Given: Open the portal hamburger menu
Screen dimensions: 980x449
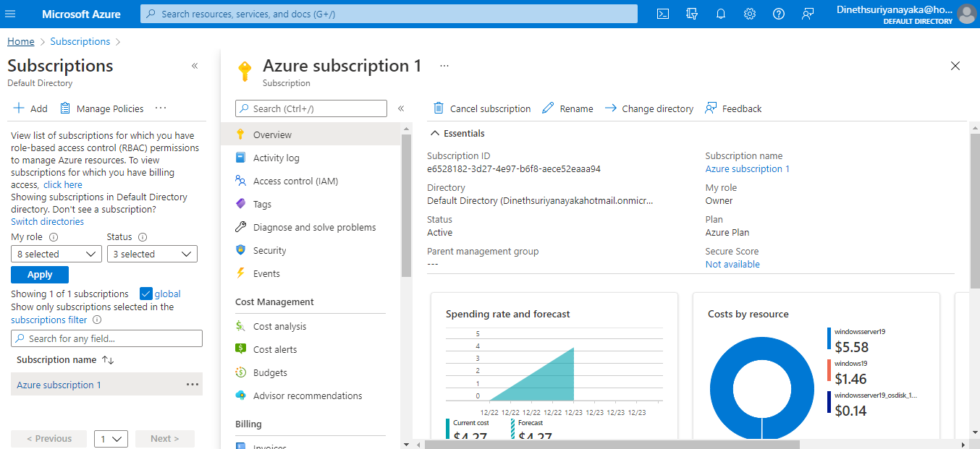Looking at the screenshot, I should click(x=10, y=14).
